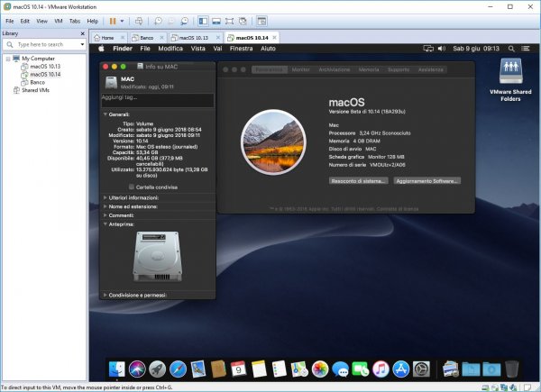
Task: Collapse the My Computer tree node
Action: click(x=8, y=58)
